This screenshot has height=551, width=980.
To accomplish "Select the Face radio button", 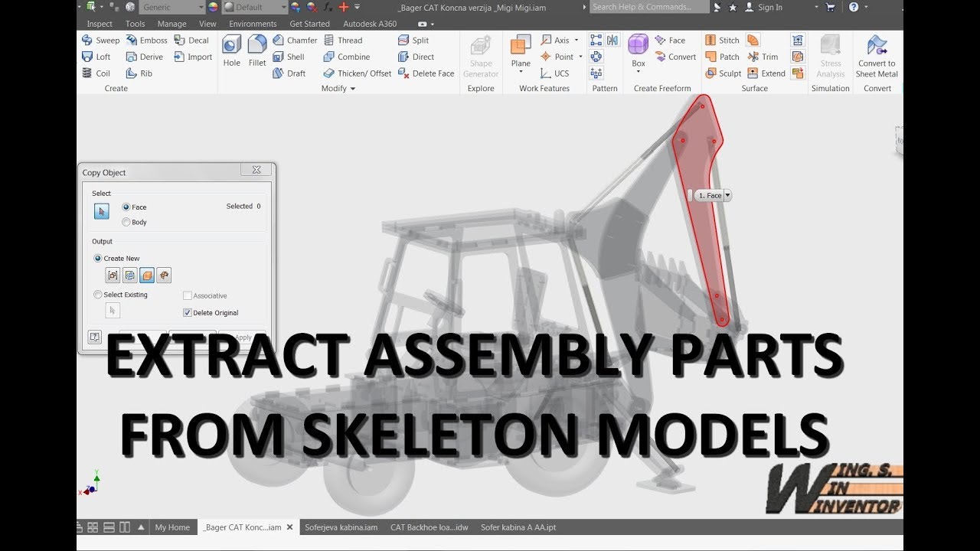I will tap(135, 207).
